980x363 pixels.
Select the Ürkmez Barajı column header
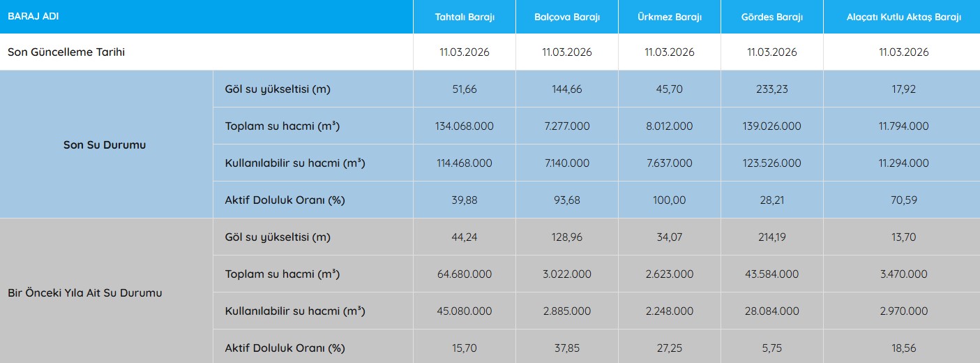[669, 17]
